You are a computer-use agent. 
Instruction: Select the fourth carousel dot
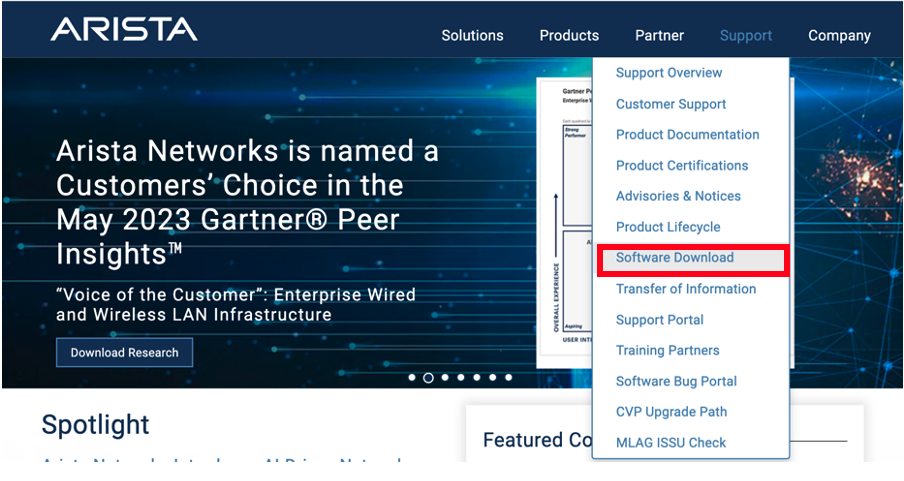(461, 378)
